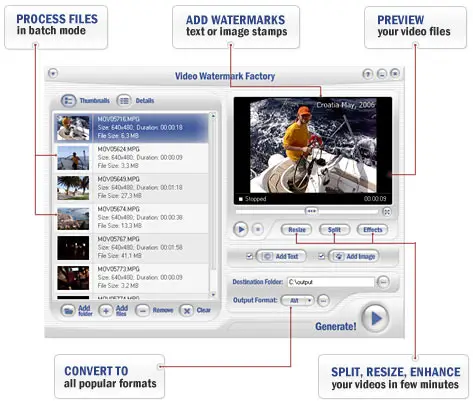Click thumbnail of MOV05674.MPG
Screen dimensions: 473x404
[73, 218]
